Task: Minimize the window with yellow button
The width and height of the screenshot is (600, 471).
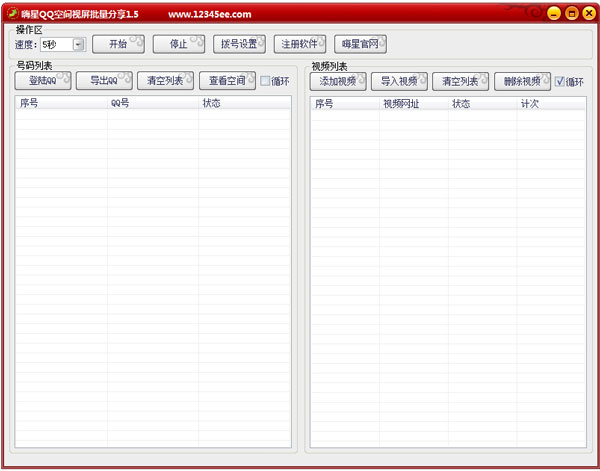Action: [x=554, y=14]
